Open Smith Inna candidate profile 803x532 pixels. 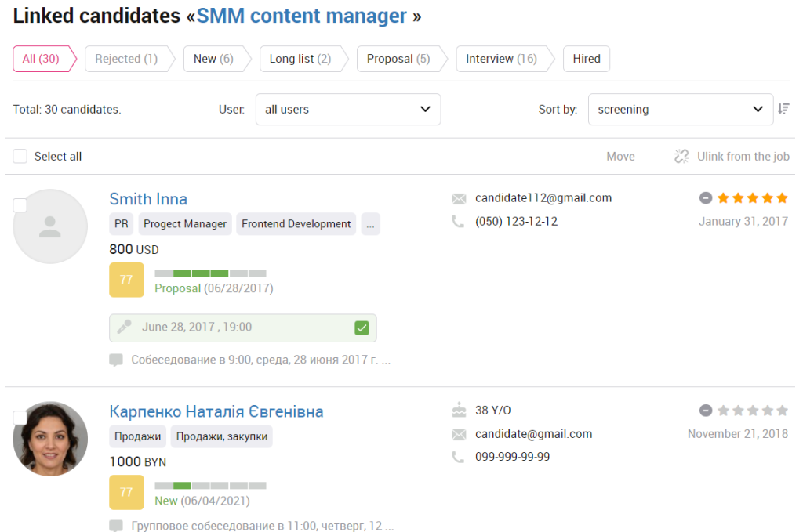[148, 199]
